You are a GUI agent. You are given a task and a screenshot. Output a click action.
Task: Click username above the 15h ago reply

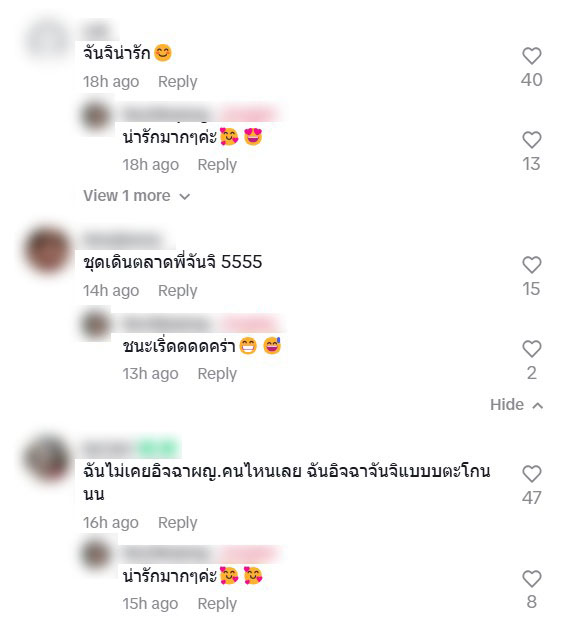coord(167,554)
